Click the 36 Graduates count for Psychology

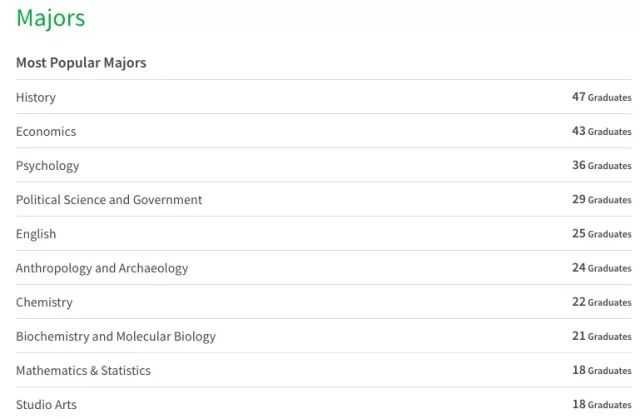click(x=602, y=166)
